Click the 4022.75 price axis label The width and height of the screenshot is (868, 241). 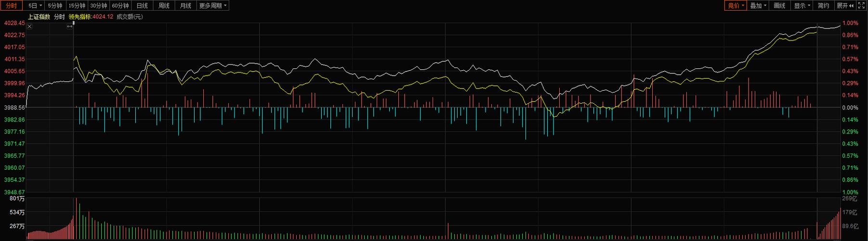point(14,35)
